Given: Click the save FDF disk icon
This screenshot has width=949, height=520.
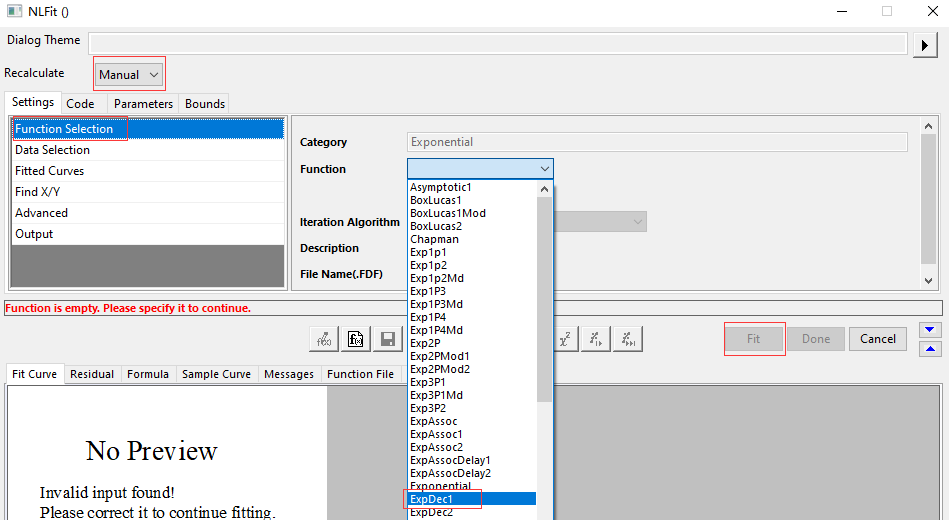Looking at the screenshot, I should [387, 339].
